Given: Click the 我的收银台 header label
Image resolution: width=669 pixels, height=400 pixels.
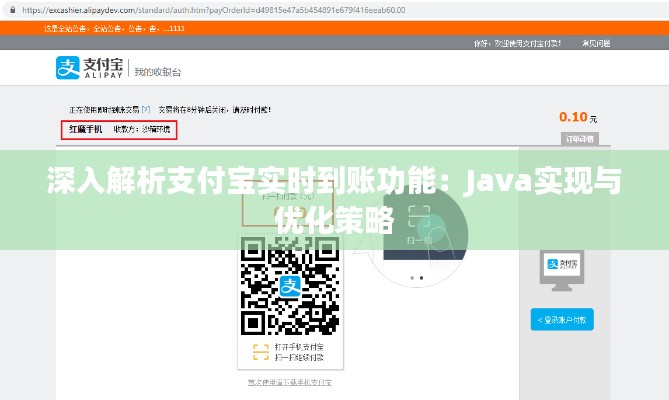Looking at the screenshot, I should tap(158, 72).
